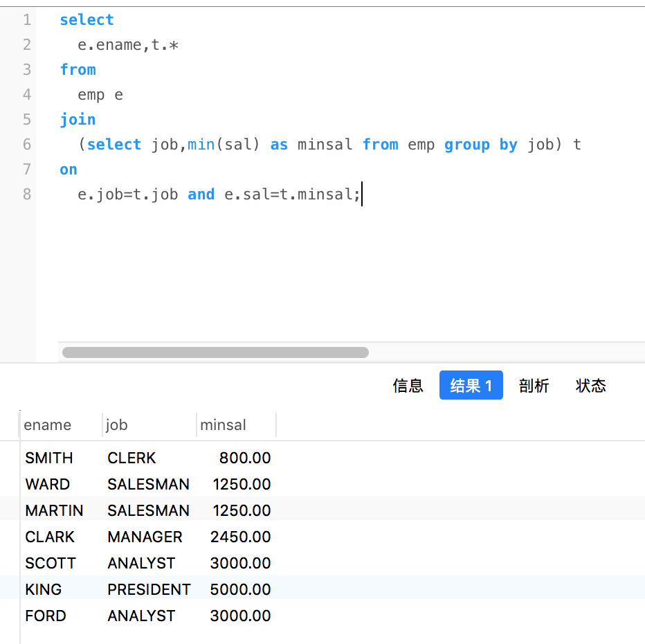Screen dimensions: 645x644
Task: Click SALESMAN in the WARD row
Action: click(148, 484)
